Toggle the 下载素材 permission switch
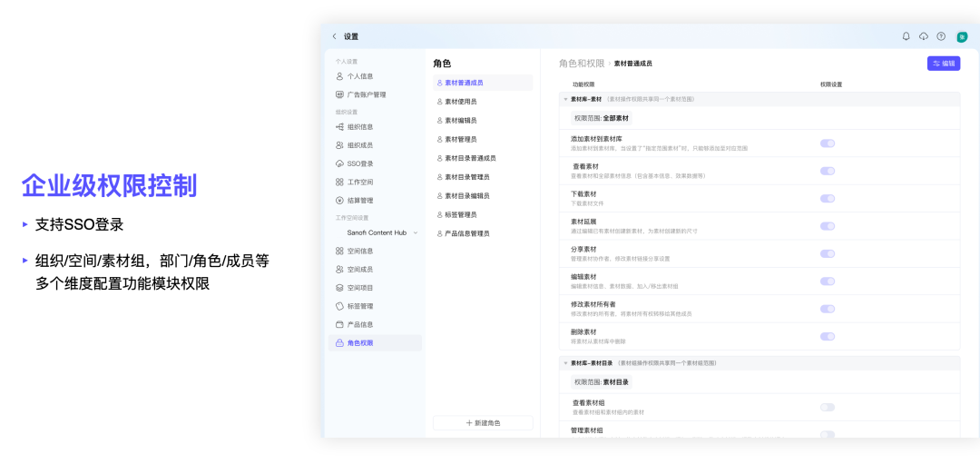 point(827,198)
